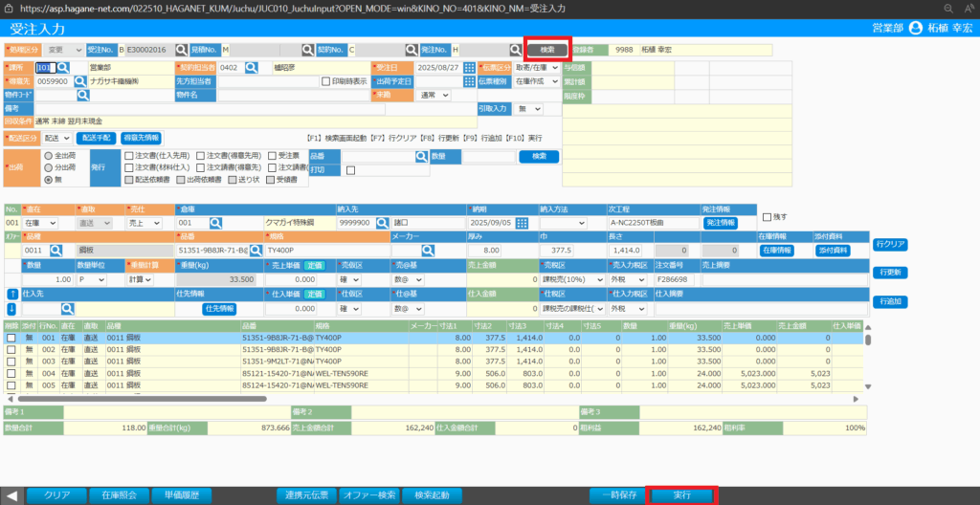
Task: Open the 物件コード lookup magnifier
Action: [82, 95]
